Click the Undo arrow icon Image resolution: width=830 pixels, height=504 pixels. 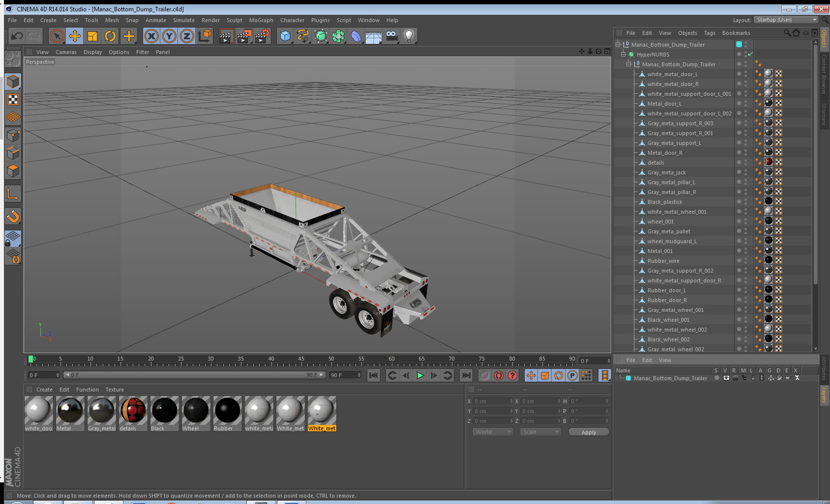tap(17, 36)
